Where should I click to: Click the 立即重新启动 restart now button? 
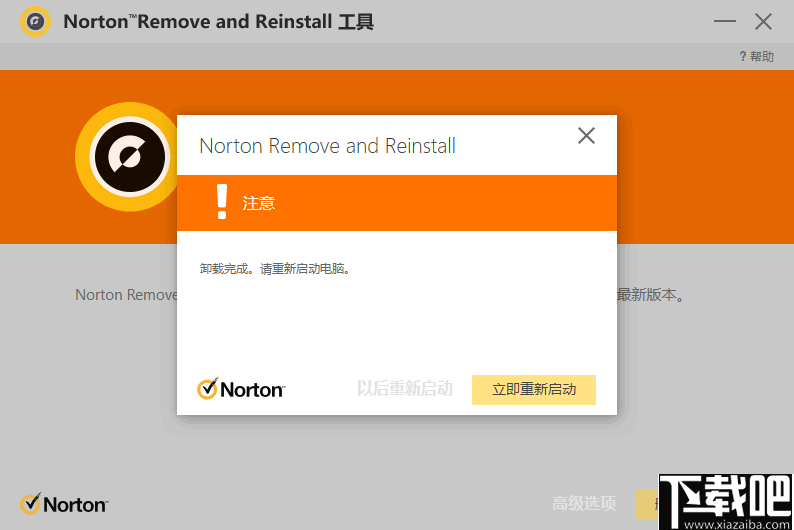click(x=534, y=389)
